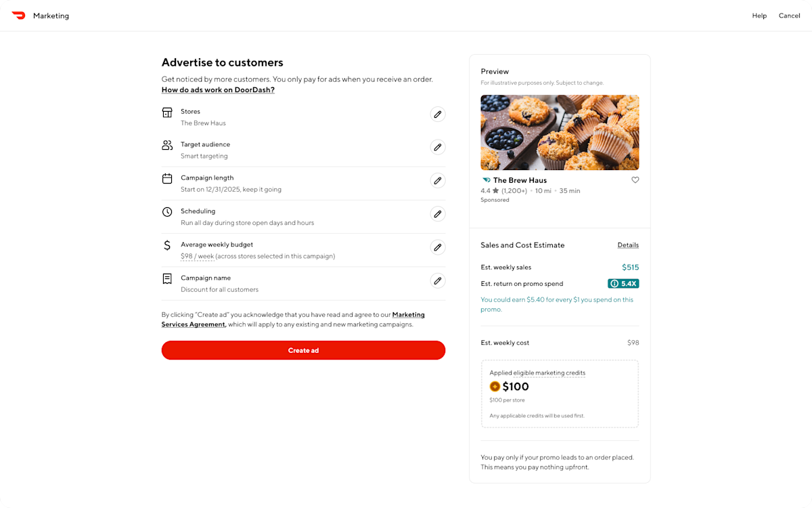The image size is (812, 508).
Task: Cancel the marketing campaign setup
Action: pos(789,15)
